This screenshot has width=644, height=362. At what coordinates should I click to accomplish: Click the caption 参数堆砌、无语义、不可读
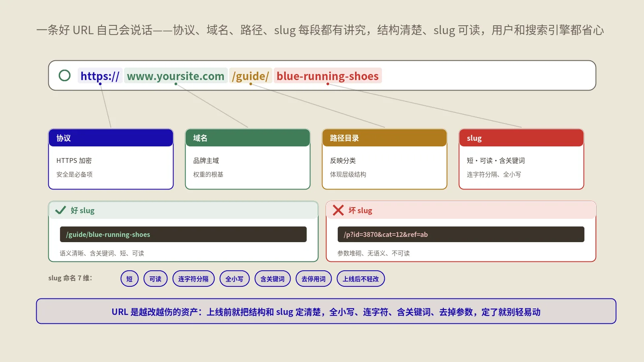[x=374, y=253]
